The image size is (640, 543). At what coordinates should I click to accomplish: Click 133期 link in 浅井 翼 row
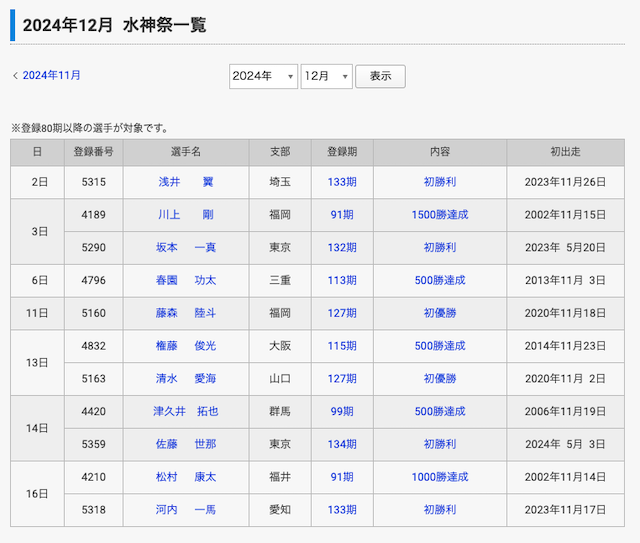tap(342, 182)
